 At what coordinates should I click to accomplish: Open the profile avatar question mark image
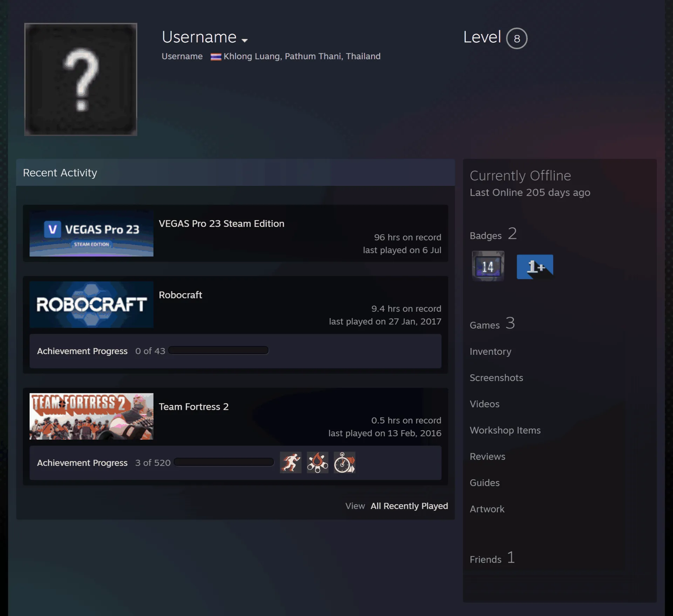[81, 79]
